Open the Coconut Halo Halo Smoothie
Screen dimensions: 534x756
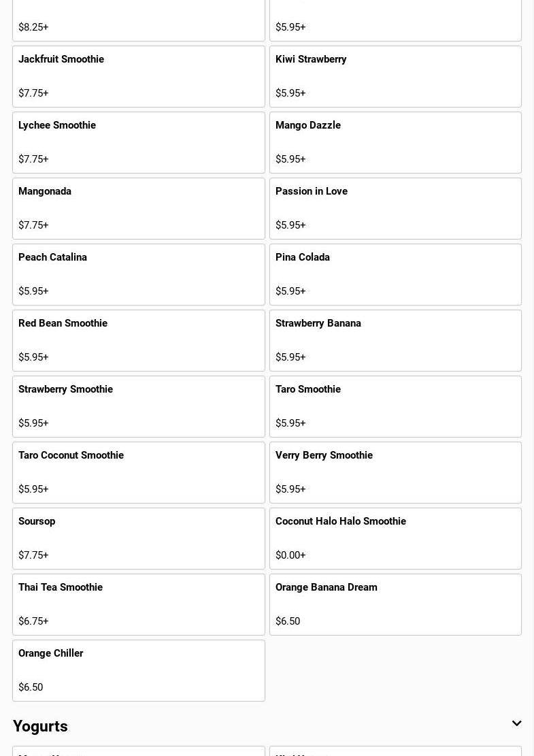[x=395, y=538]
